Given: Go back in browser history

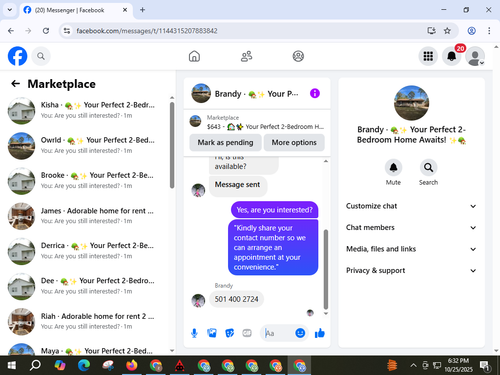Looking at the screenshot, I should point(11,31).
